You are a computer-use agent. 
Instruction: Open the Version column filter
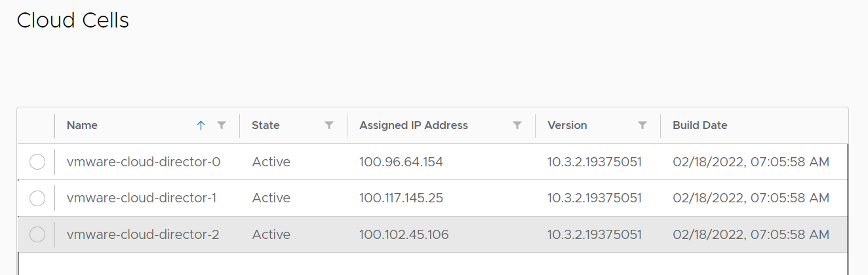tap(642, 125)
